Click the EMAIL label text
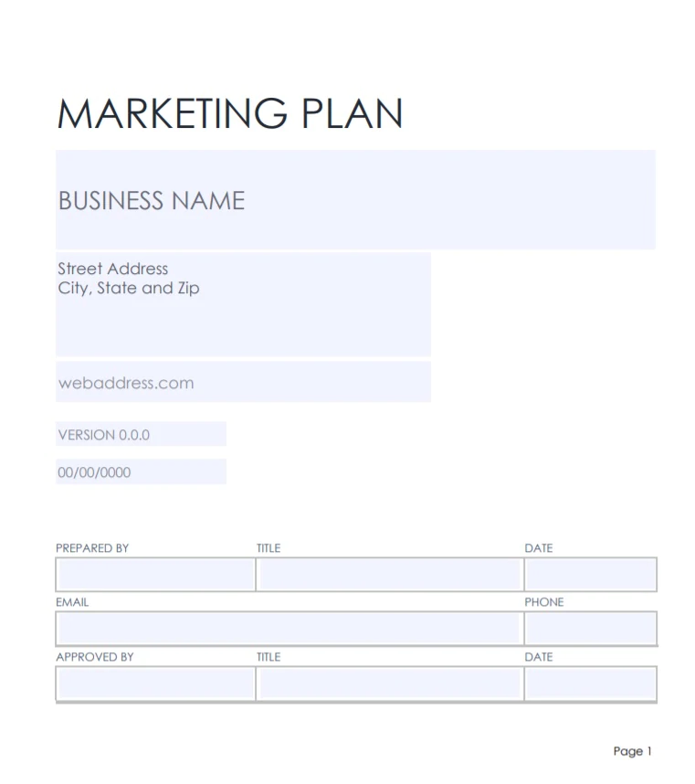The width and height of the screenshot is (695, 784). (72, 603)
